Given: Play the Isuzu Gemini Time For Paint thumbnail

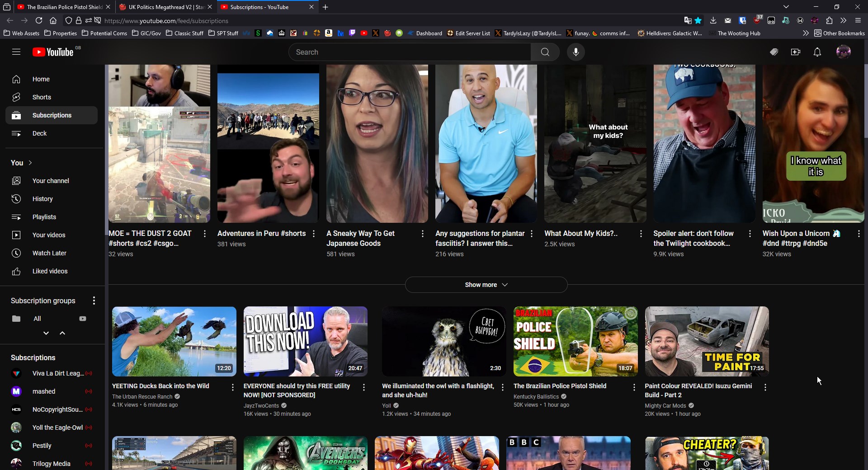Looking at the screenshot, I should coord(707,341).
